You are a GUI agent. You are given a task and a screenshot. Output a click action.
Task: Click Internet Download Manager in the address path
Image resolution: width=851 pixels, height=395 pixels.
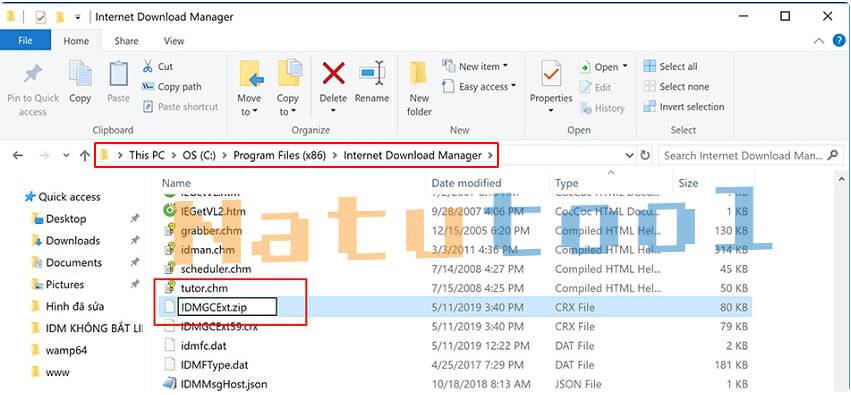click(x=412, y=156)
